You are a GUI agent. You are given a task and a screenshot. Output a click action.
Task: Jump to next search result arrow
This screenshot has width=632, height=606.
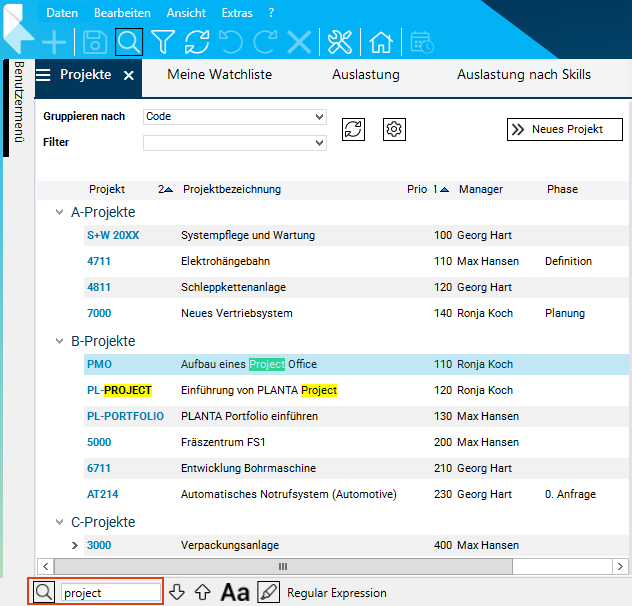(x=177, y=592)
